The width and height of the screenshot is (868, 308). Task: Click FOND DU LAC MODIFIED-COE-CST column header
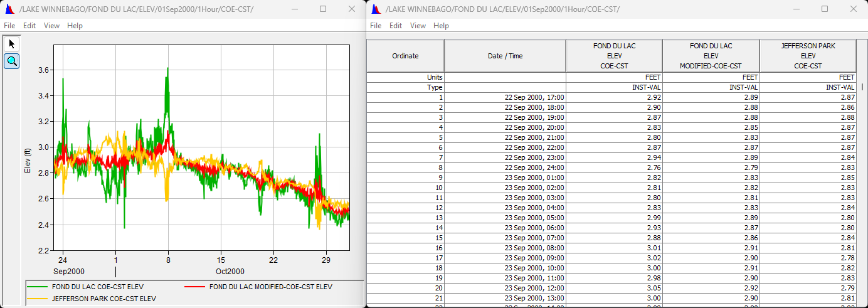(711, 56)
